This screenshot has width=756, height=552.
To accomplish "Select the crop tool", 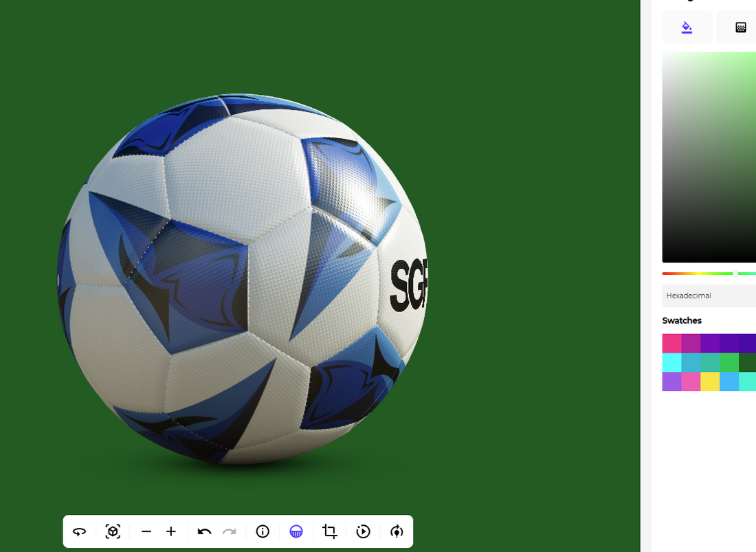I will (x=329, y=531).
